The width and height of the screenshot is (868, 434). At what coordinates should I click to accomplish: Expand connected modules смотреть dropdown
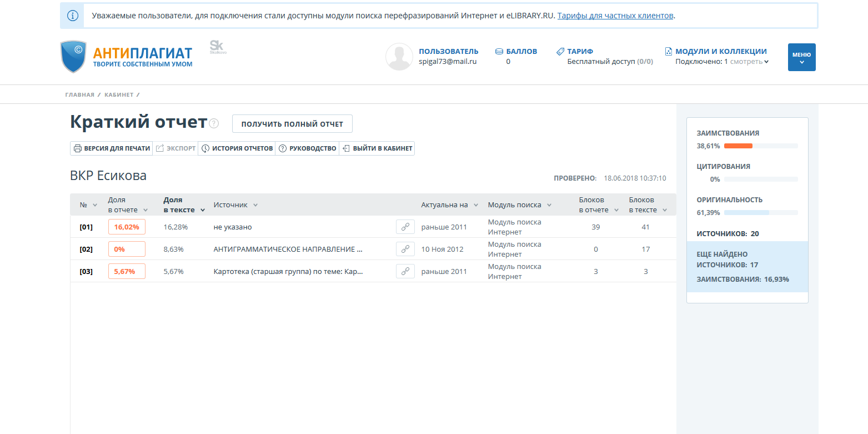(749, 62)
